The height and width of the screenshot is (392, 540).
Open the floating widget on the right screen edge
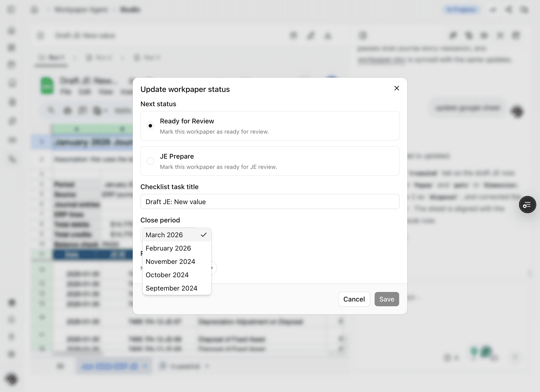[x=528, y=205]
